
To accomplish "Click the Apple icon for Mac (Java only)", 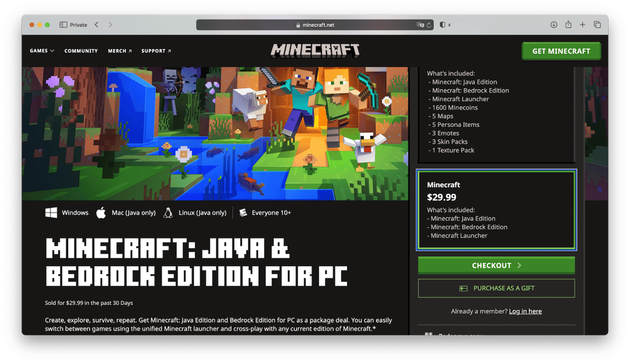I will click(101, 212).
